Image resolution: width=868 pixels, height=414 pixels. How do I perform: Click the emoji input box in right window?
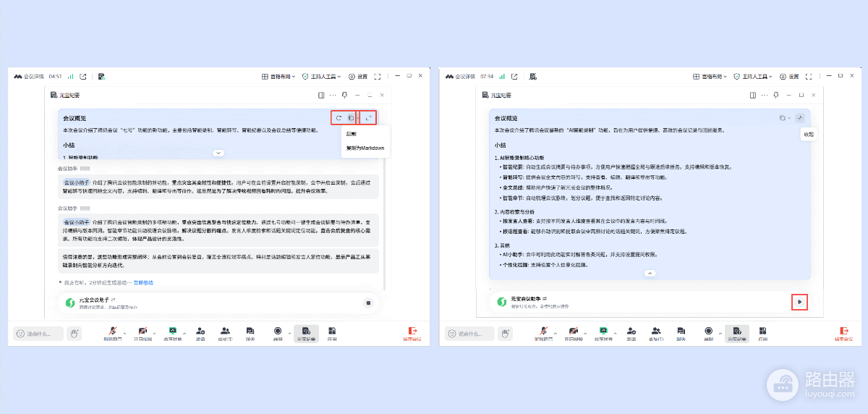469,334
